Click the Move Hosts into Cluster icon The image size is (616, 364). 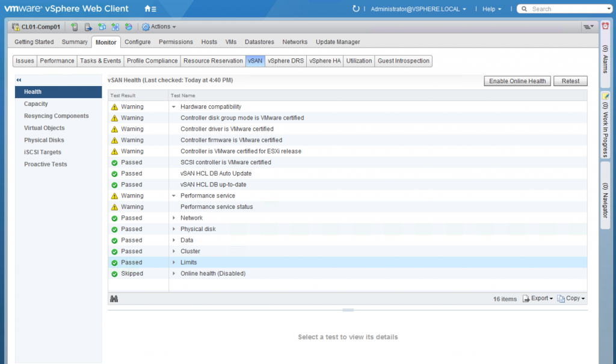pyautogui.click(x=88, y=26)
